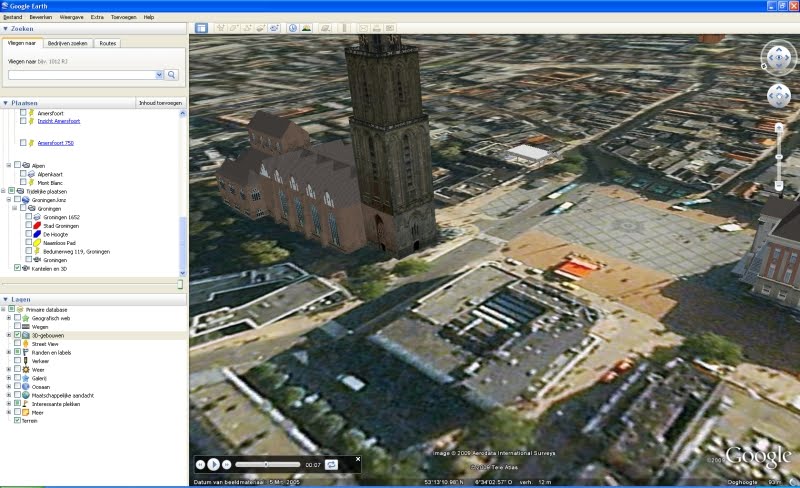Open the Extra menu
The height and width of the screenshot is (488, 800).
point(97,17)
